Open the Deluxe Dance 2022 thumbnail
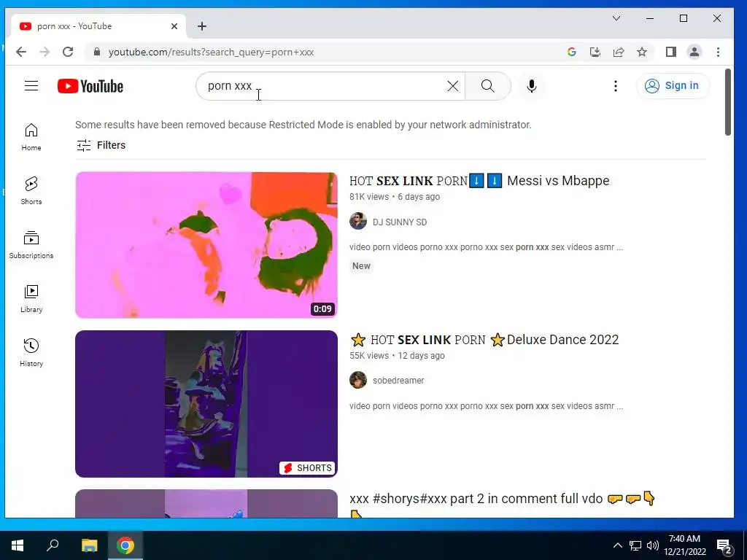 tap(206, 404)
